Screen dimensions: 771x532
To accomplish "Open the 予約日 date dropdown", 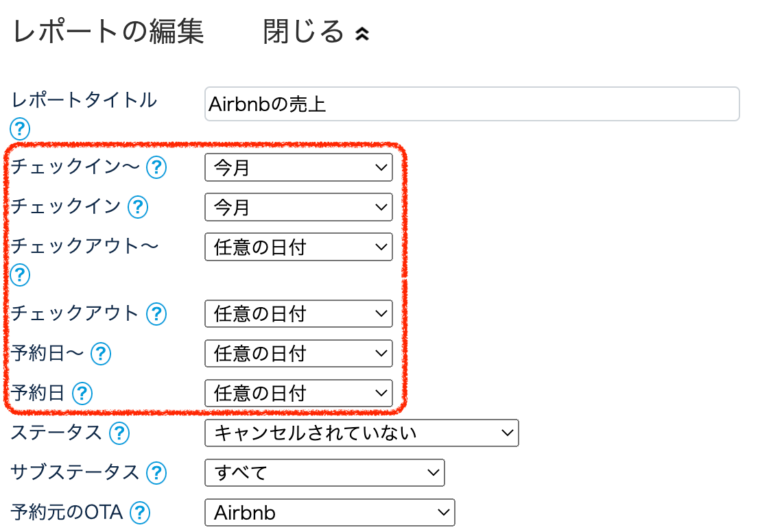I will click(298, 394).
